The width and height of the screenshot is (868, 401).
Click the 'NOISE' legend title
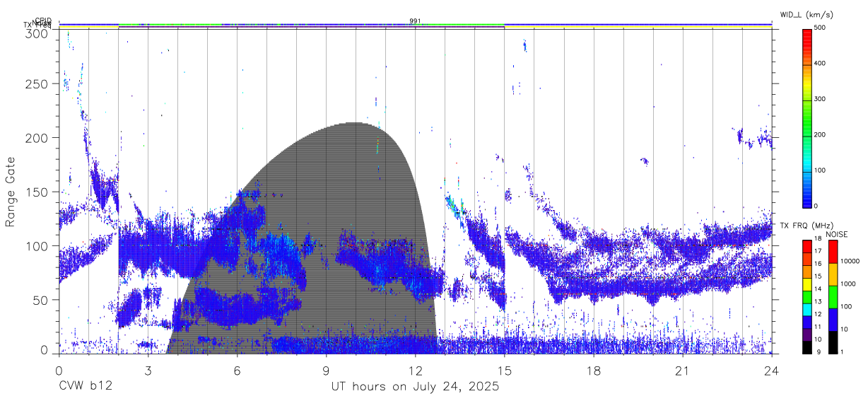[x=838, y=234]
